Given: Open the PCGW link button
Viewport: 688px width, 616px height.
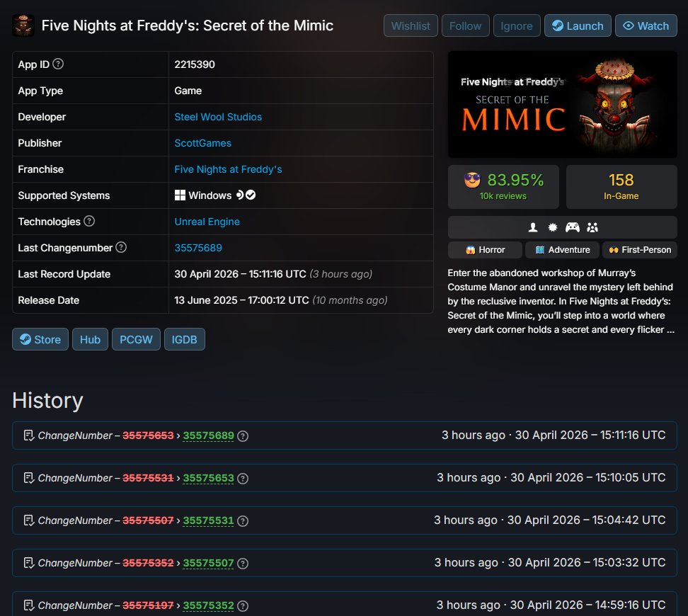Looking at the screenshot, I should point(136,339).
